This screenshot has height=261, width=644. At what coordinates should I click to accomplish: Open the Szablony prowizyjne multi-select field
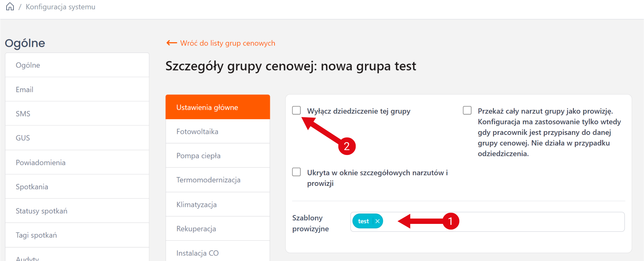tap(503, 222)
